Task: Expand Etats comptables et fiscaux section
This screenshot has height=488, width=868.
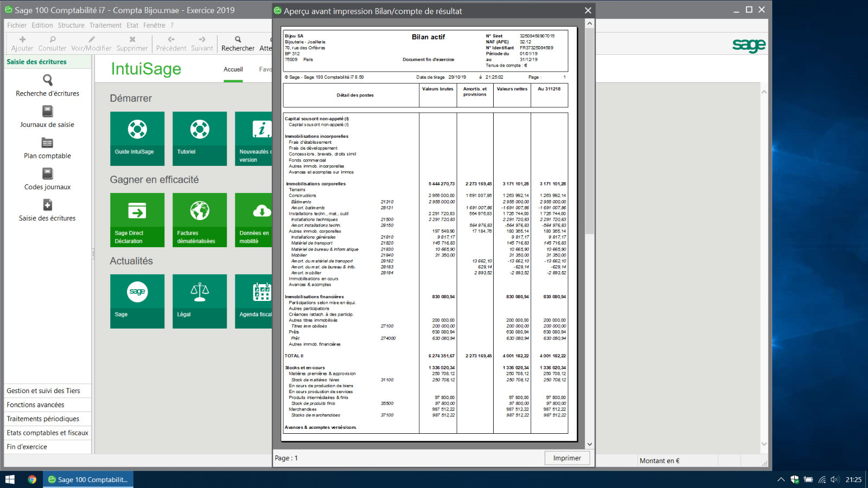Action: click(47, 433)
